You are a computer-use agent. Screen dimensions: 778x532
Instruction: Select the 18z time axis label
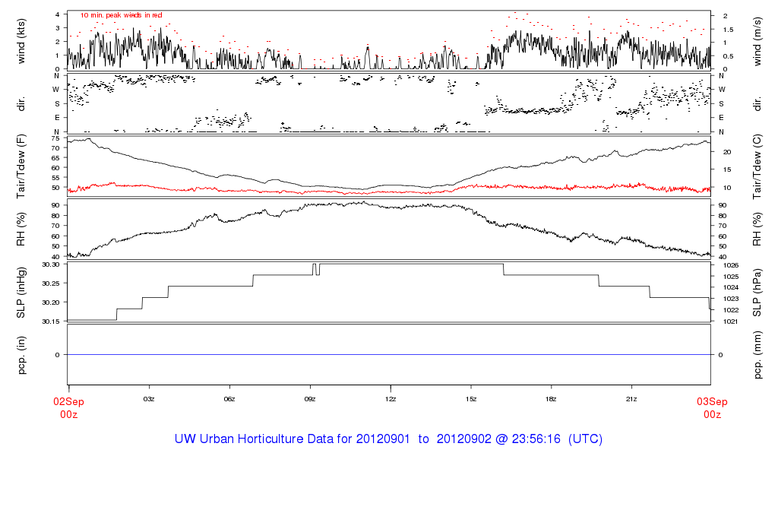point(551,398)
